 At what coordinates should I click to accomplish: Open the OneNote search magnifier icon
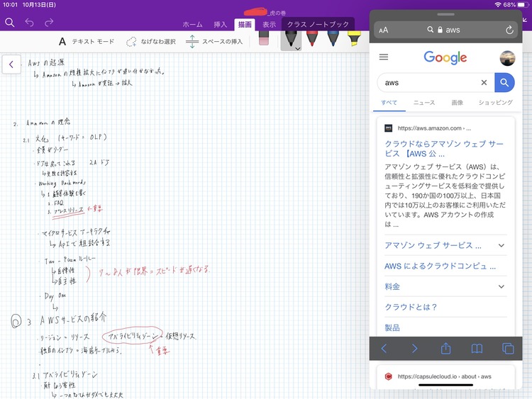click(x=10, y=23)
